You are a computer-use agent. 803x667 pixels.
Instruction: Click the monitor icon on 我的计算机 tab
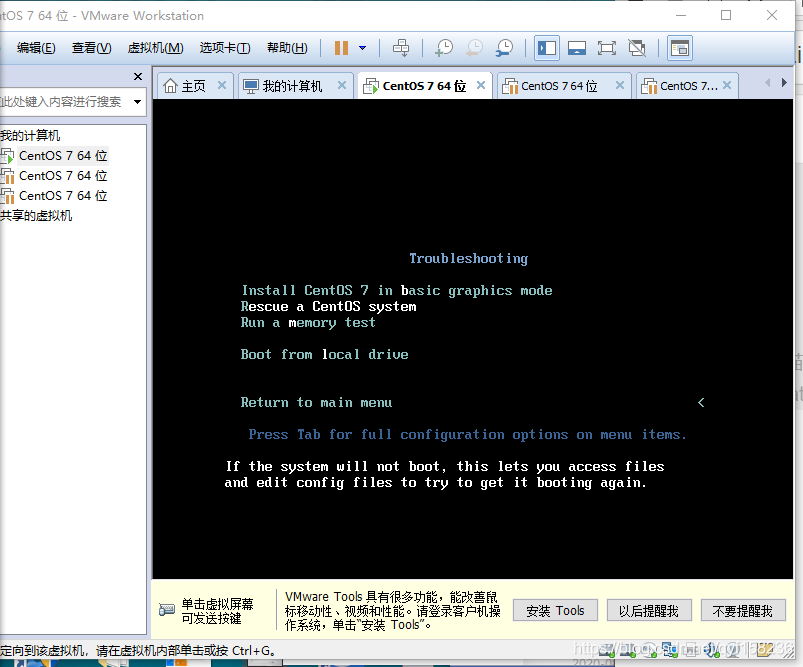[251, 86]
